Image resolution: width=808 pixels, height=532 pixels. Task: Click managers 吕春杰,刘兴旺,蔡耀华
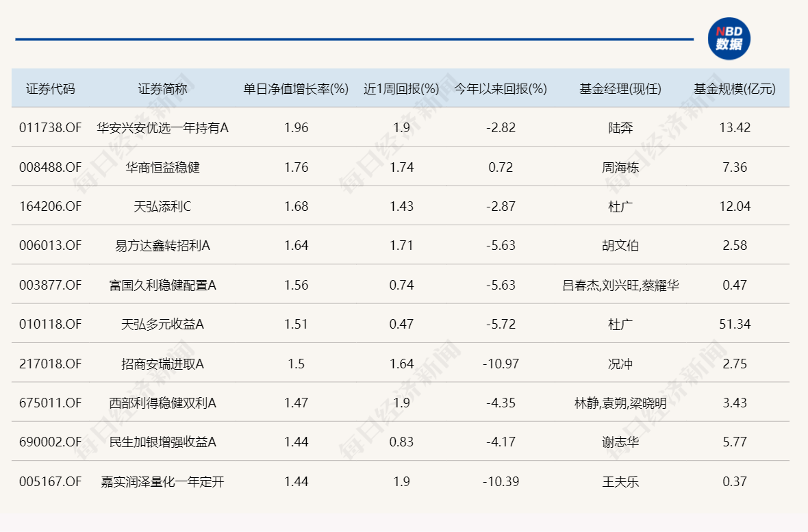[620, 285]
